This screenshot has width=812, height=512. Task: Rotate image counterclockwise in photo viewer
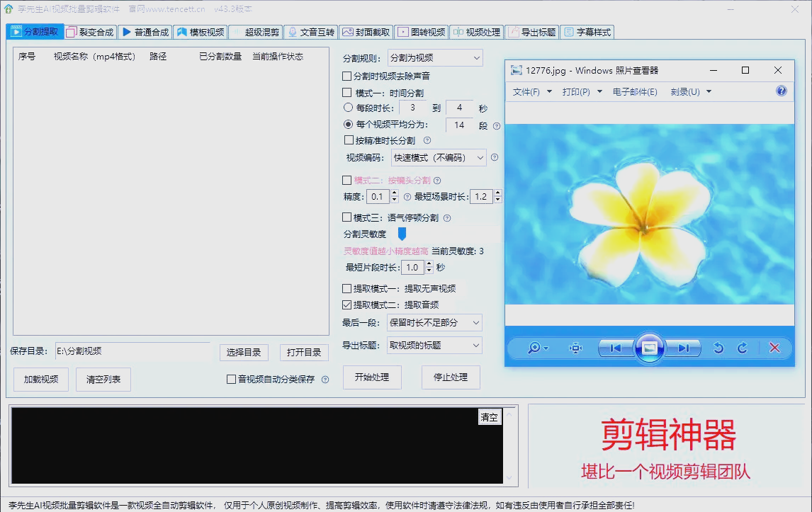click(718, 348)
